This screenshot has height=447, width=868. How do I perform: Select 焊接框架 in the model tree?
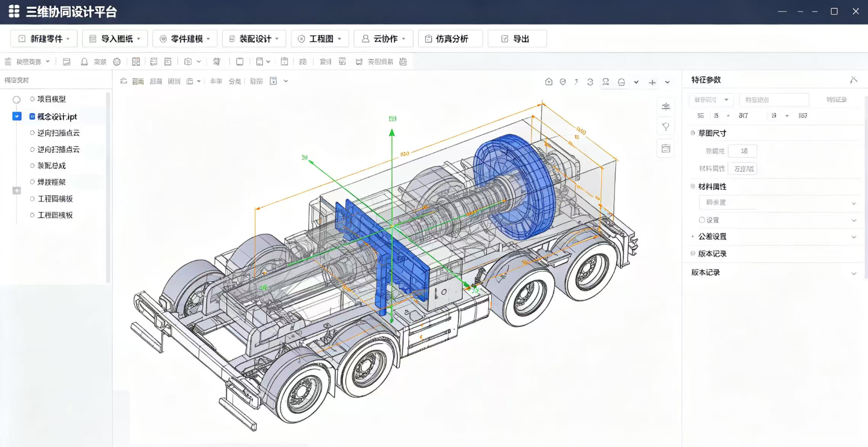coord(51,182)
